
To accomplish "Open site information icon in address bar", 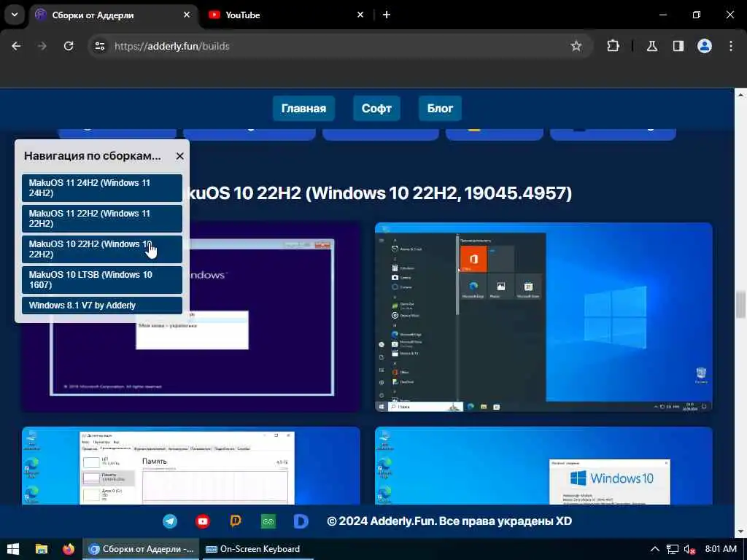I will 99,46.
